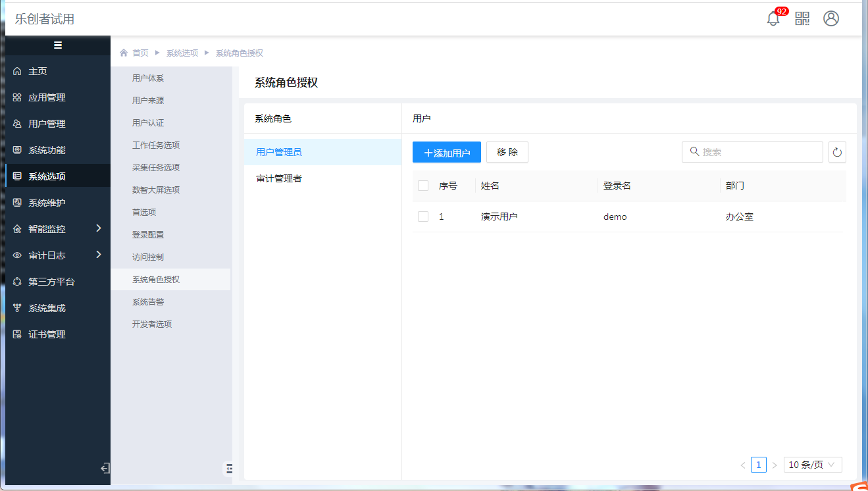This screenshot has height=491, width=868.
Task: Select the 审计管理者 system role
Action: [x=279, y=178]
